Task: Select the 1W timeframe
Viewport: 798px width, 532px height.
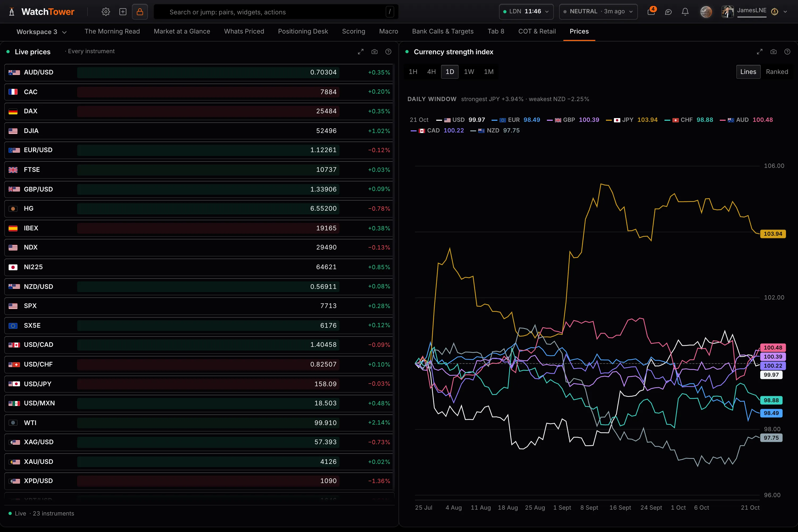Action: pyautogui.click(x=469, y=72)
